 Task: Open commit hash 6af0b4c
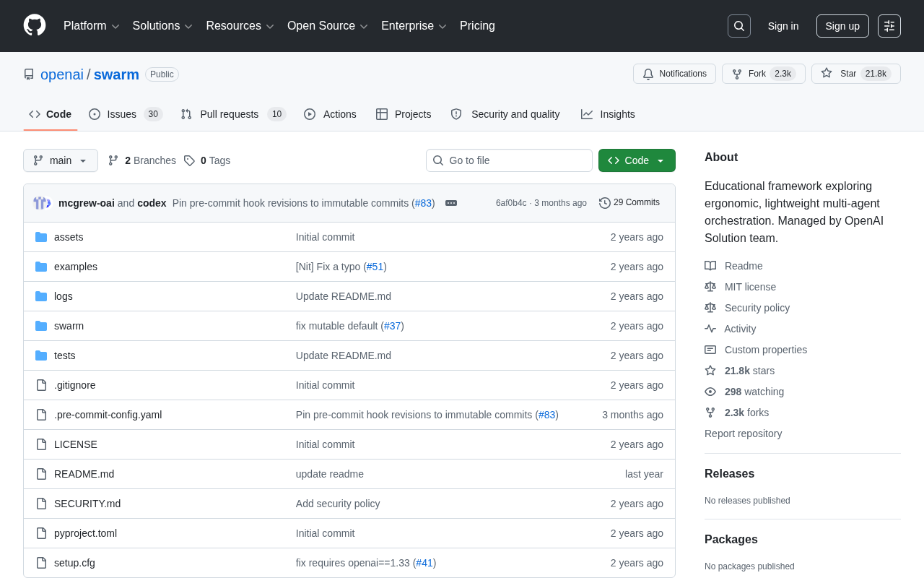tap(511, 203)
